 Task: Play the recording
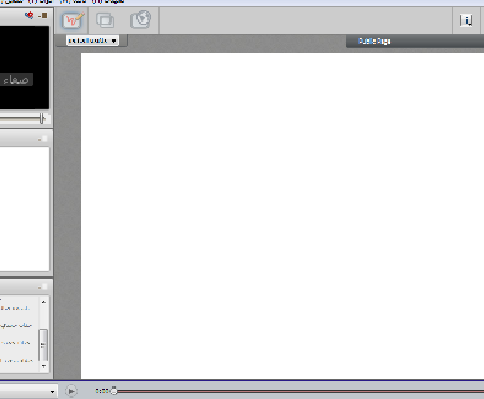pyautogui.click(x=71, y=391)
